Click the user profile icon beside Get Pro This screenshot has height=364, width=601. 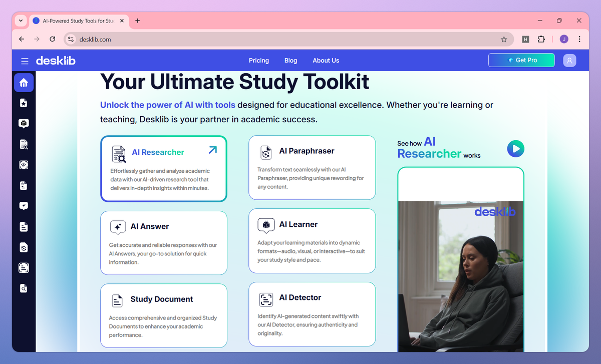tap(569, 60)
